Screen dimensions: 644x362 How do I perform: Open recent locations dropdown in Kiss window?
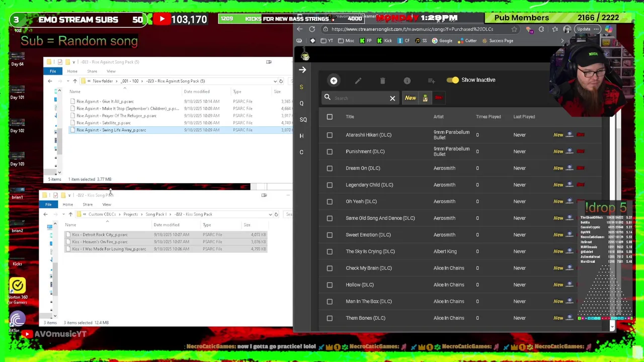tap(62, 214)
